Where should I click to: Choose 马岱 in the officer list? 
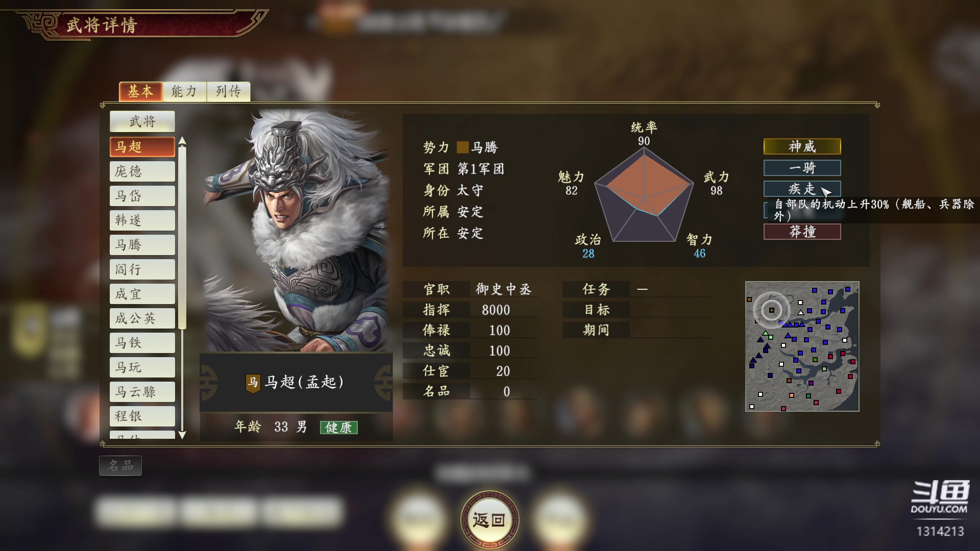click(x=142, y=196)
